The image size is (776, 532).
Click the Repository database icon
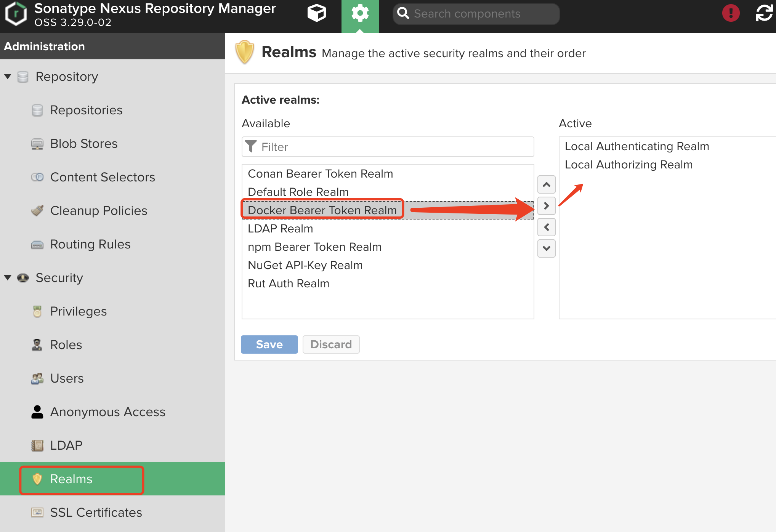[23, 77]
